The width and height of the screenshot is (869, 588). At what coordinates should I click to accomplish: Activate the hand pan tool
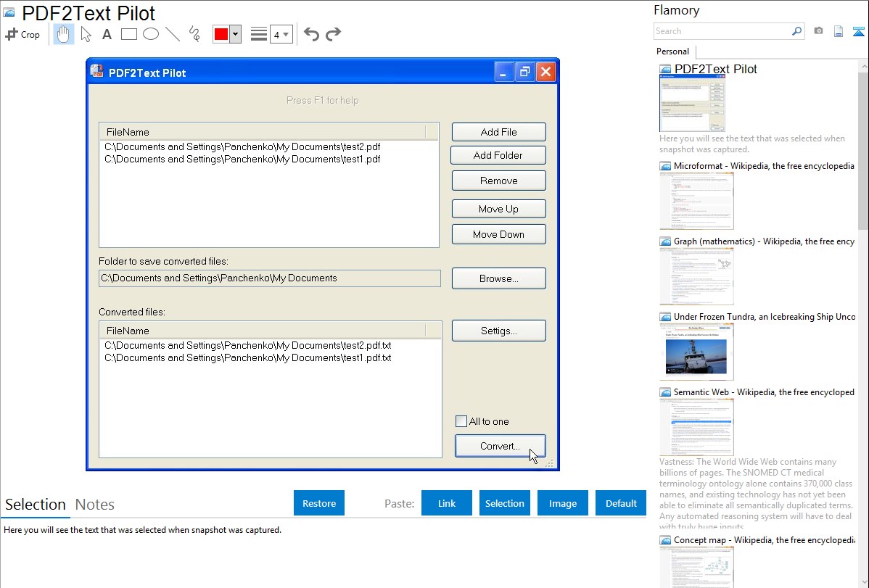(x=63, y=34)
